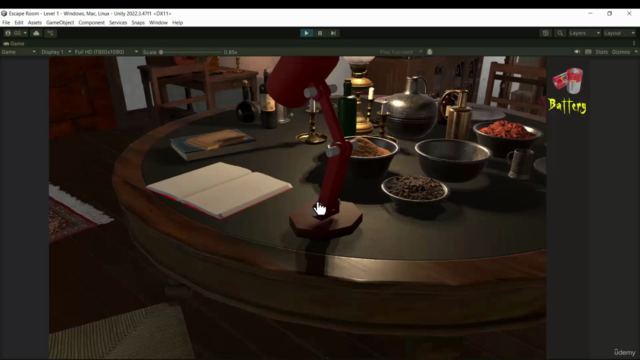Viewport: 640px width, 360px height.
Task: Click the Battery inventory label text
Action: click(567, 106)
